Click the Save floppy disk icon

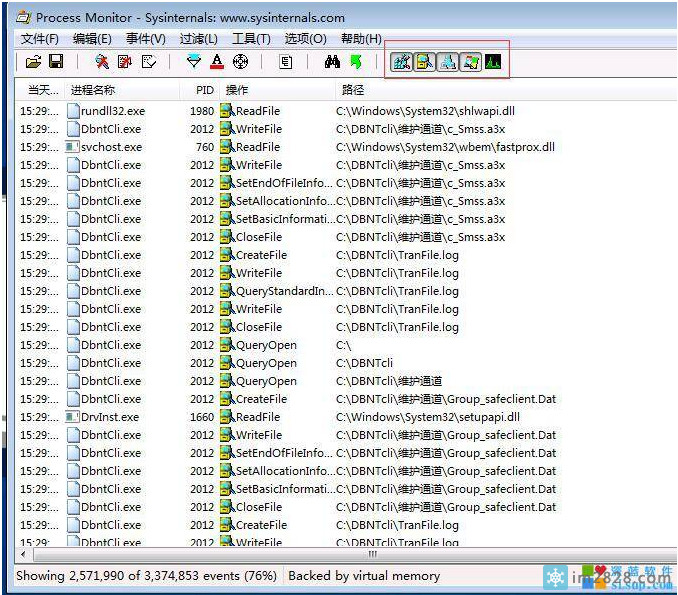coord(56,62)
